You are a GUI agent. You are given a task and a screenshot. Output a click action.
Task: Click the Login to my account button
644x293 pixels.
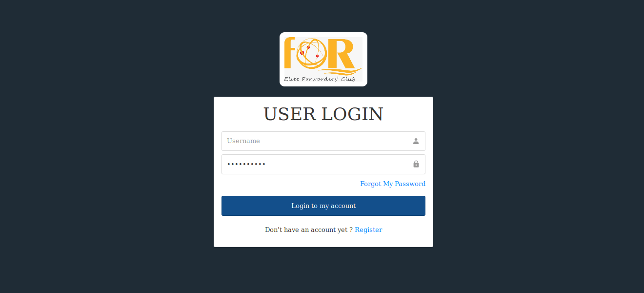[x=323, y=206]
